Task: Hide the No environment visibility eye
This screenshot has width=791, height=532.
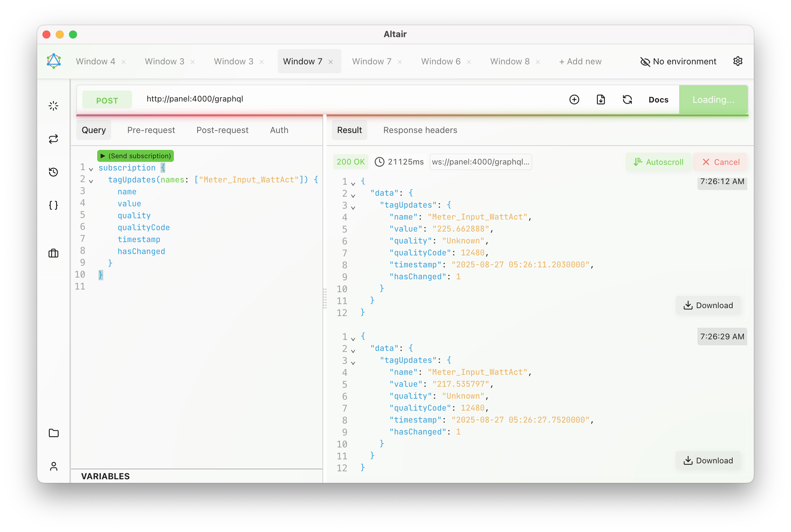Action: tap(645, 61)
